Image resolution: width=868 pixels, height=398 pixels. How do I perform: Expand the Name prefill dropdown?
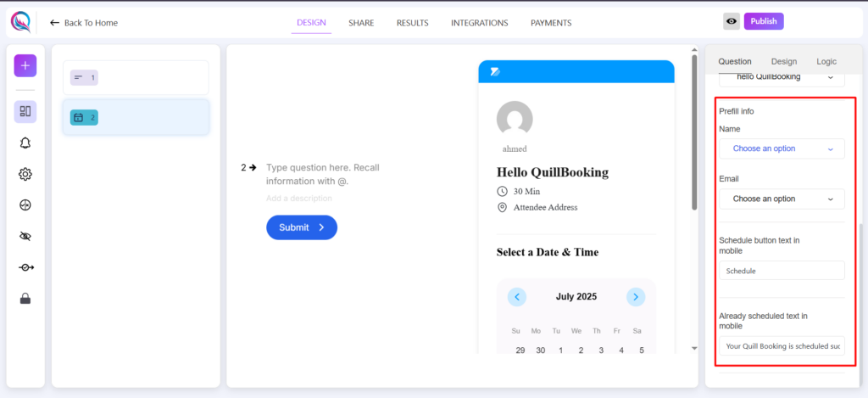782,149
